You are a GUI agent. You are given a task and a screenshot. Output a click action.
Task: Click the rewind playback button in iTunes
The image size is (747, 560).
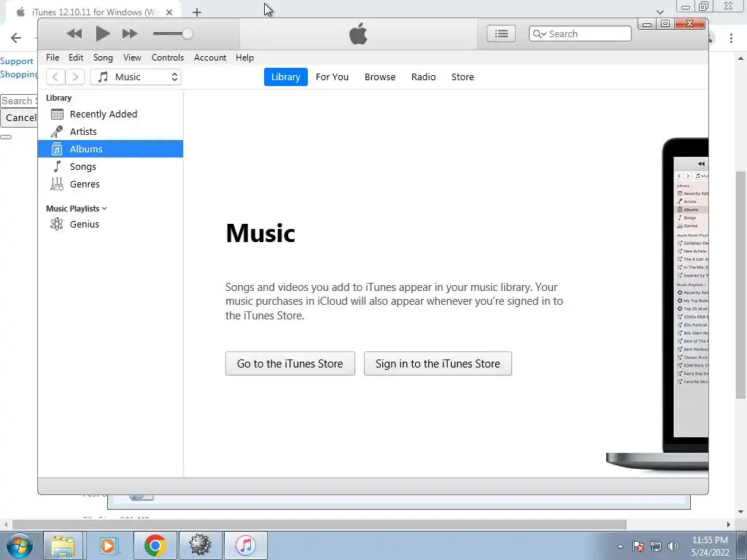pos(74,34)
